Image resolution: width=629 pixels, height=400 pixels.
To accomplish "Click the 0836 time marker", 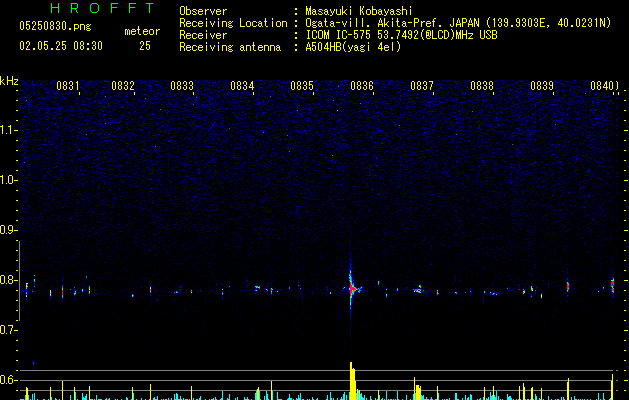I will 362,86.
